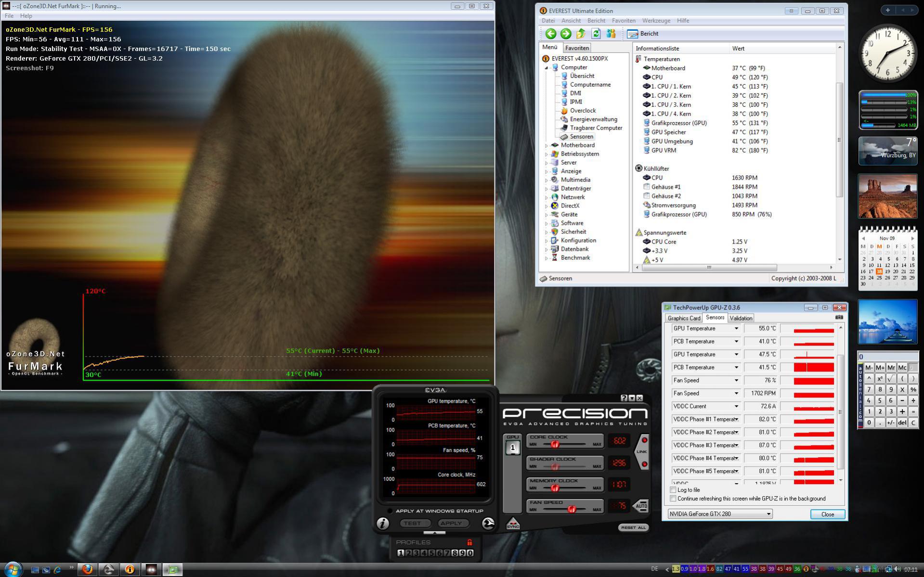Go back in EVEREST toolbar

pos(551,34)
